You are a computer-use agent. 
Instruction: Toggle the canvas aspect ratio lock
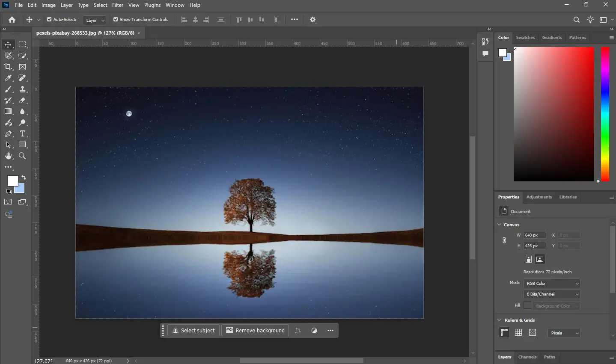(504, 240)
